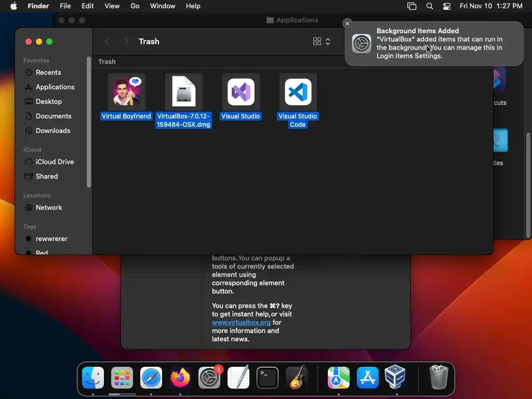Select the Virtual Boyfriend app icon in Trash
The image size is (532, 399).
[127, 91]
